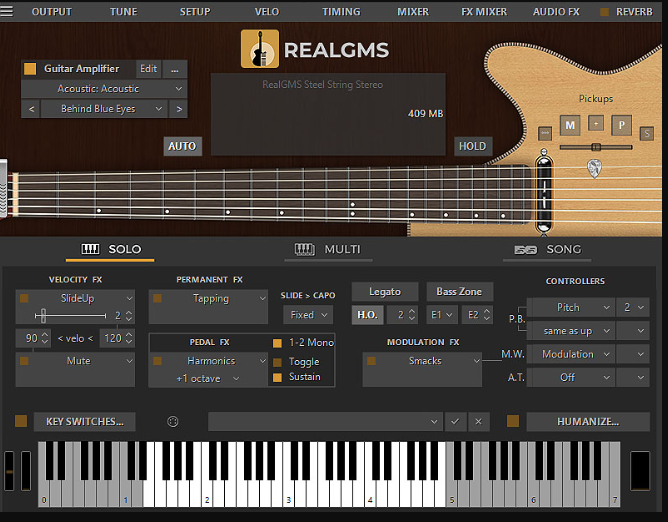Image resolution: width=668 pixels, height=522 pixels.
Task: Switch to the MULTI tab
Action: point(328,249)
